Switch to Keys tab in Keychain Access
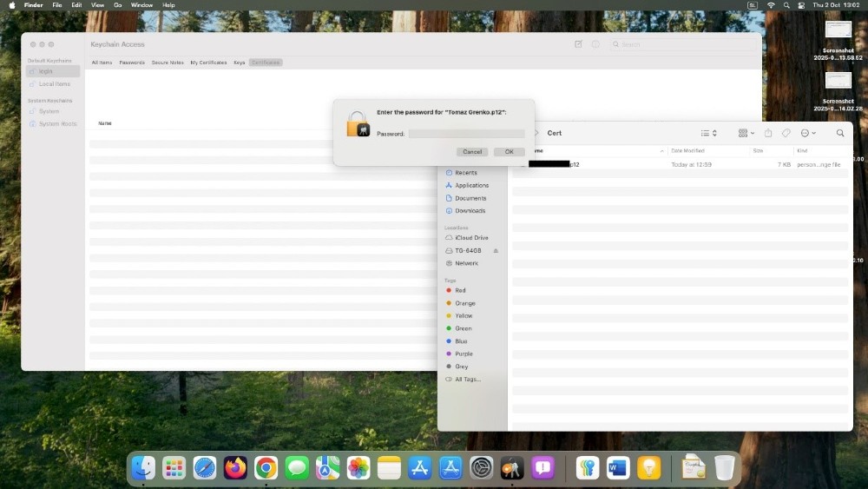This screenshot has width=868, height=489. (240, 63)
